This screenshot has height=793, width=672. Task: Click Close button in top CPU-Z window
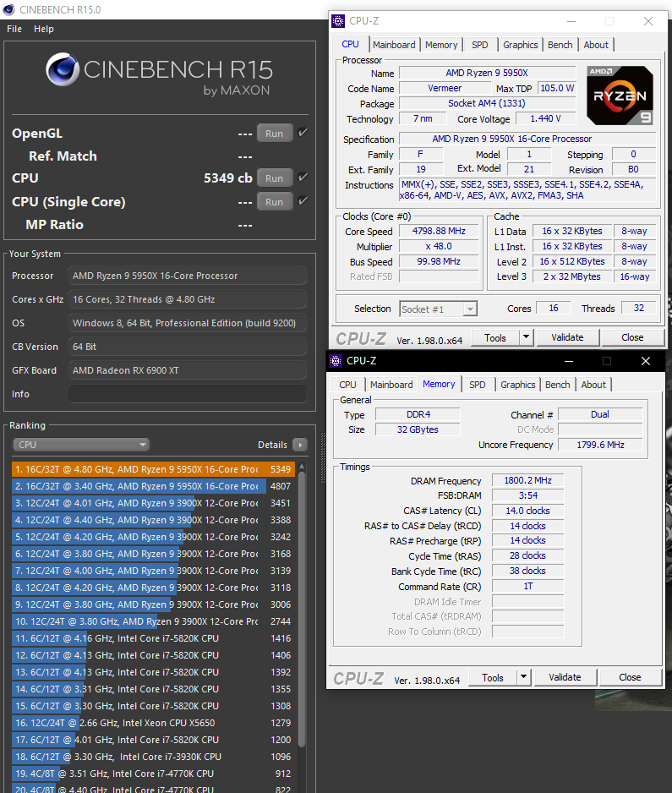[632, 337]
